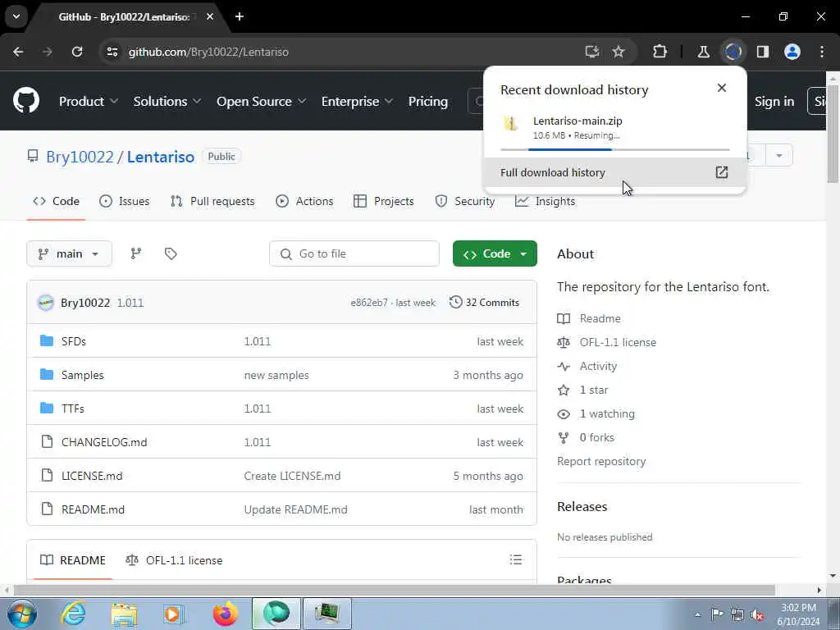Image resolution: width=840 pixels, height=630 pixels.
Task: Open Full download history link
Action: coord(615,172)
